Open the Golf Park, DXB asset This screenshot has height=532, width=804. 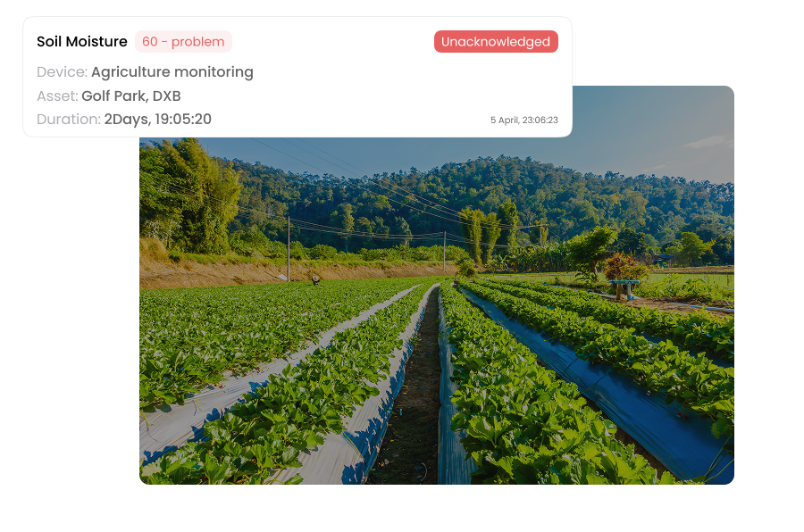pyautogui.click(x=131, y=96)
